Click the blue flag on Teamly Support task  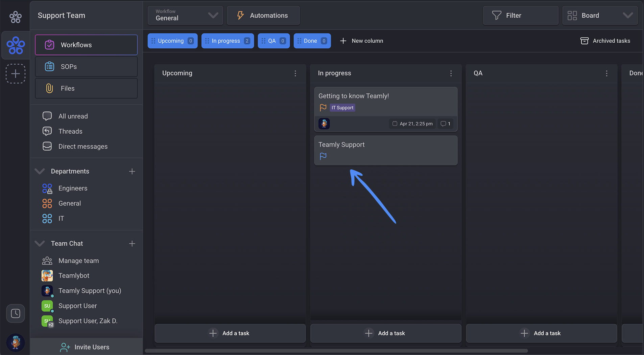tap(323, 156)
